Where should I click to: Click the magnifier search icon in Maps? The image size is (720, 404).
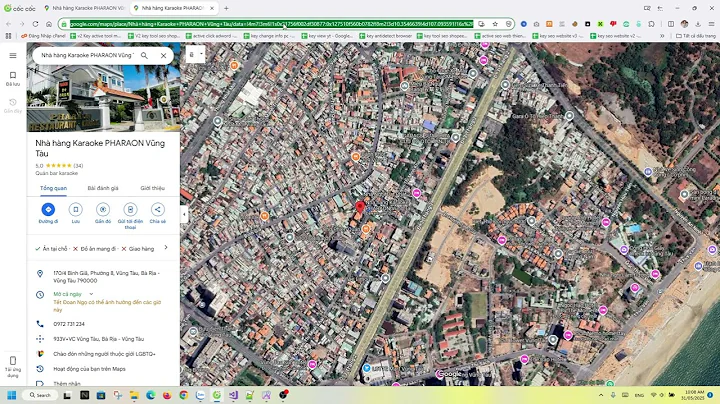(x=144, y=55)
